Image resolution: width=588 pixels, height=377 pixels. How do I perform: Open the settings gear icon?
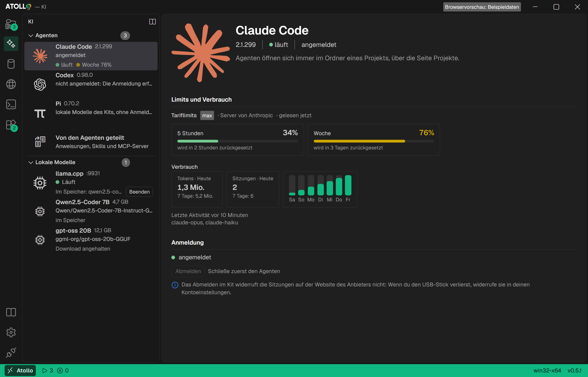tap(11, 332)
